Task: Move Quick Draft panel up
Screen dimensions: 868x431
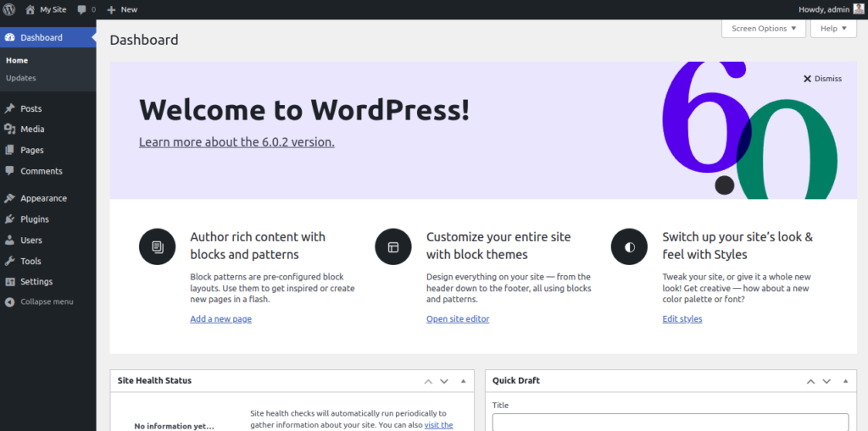Action: tap(810, 381)
